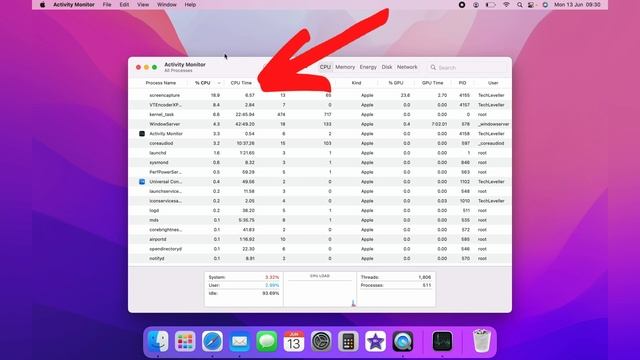640x360 pixels.
Task: Sort by CPU Time column header
Action: coord(241,83)
